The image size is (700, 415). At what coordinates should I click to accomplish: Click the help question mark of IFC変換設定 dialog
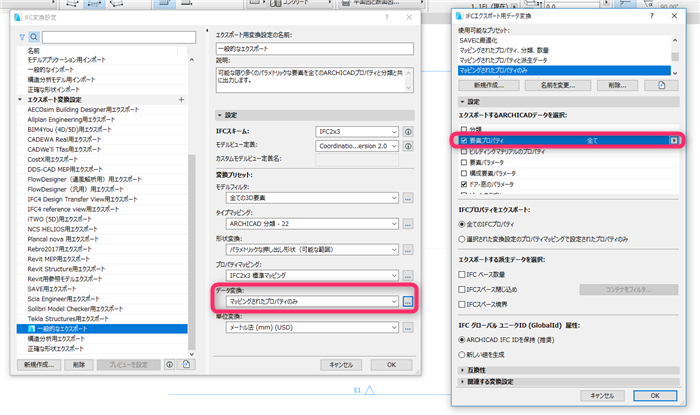pyautogui.click(x=387, y=17)
